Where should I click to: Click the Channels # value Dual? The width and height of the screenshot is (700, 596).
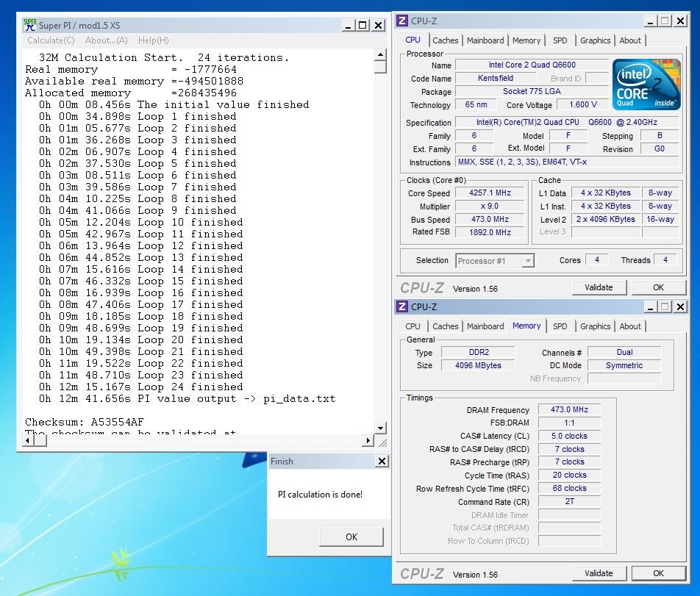(624, 353)
